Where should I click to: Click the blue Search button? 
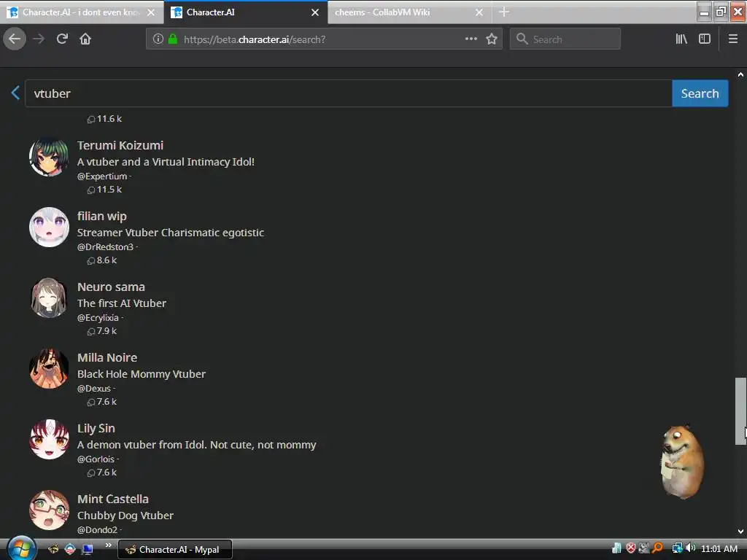pos(700,93)
